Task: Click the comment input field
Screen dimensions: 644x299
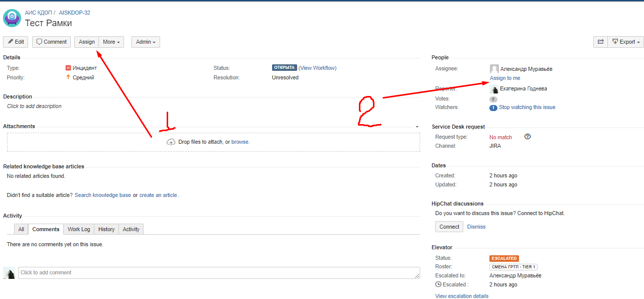Action: 219,273
